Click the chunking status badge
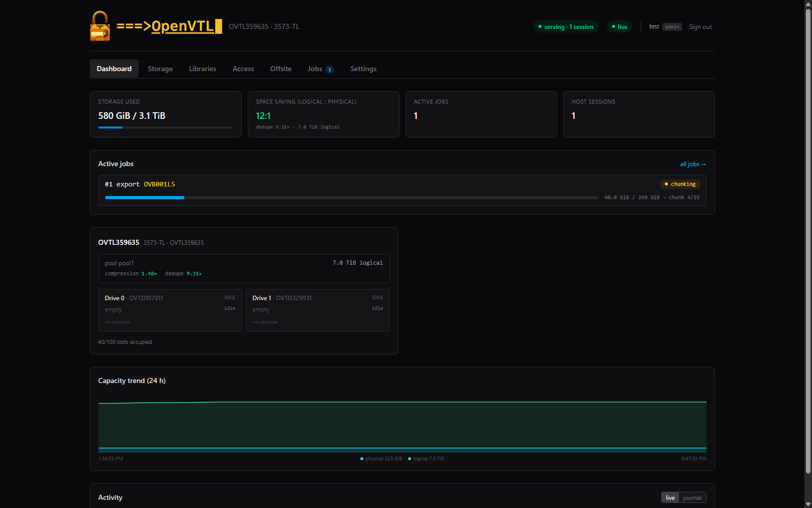The width and height of the screenshot is (812, 508). pyautogui.click(x=680, y=184)
